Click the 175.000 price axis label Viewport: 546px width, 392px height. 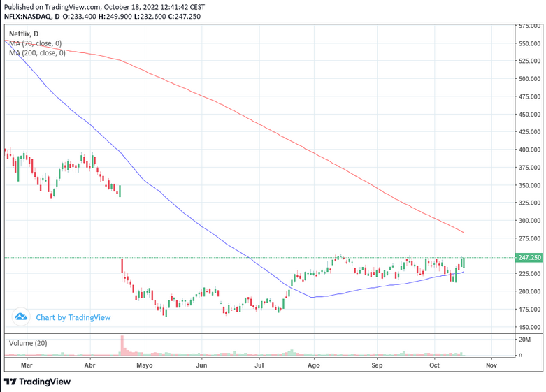pyautogui.click(x=529, y=310)
